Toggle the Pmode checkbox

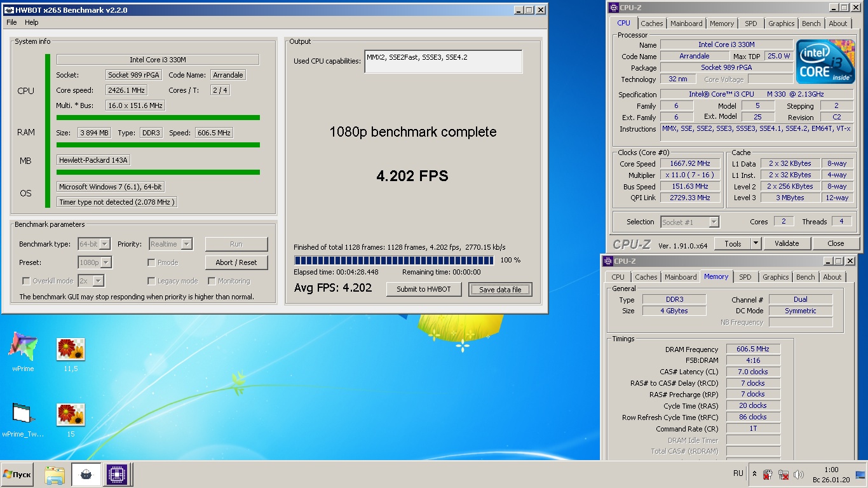pyautogui.click(x=151, y=262)
